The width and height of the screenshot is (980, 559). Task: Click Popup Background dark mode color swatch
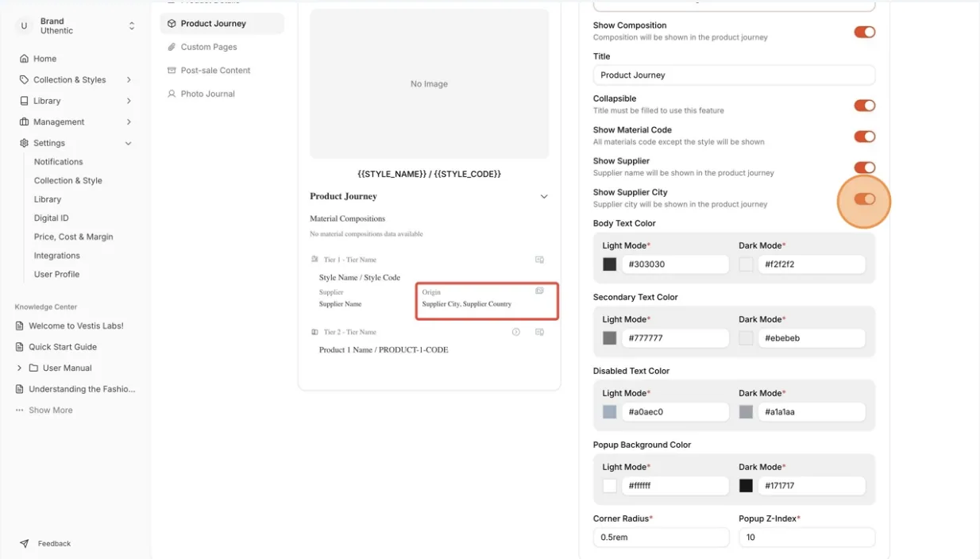click(x=746, y=486)
